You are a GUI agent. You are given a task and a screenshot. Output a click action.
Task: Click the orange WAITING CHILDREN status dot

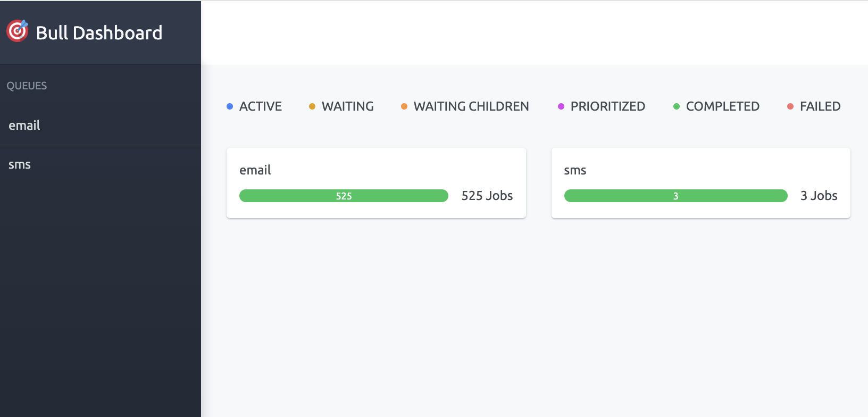pyautogui.click(x=404, y=106)
